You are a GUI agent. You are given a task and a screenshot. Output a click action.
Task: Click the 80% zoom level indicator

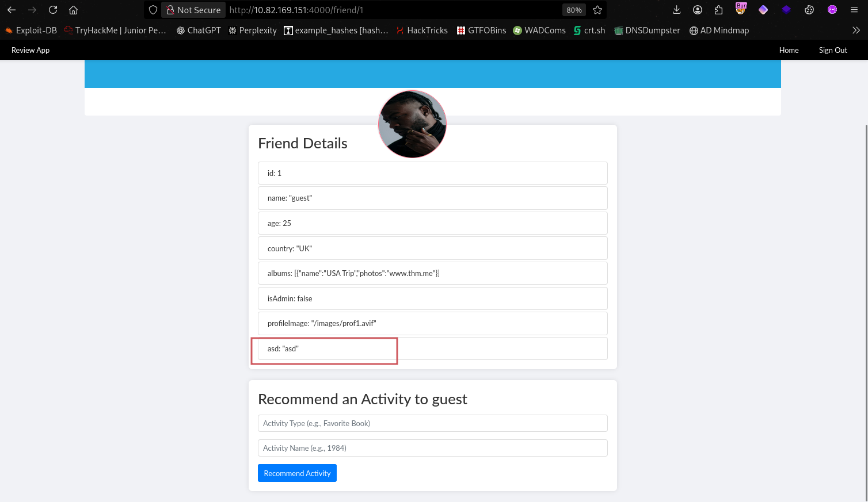(574, 10)
